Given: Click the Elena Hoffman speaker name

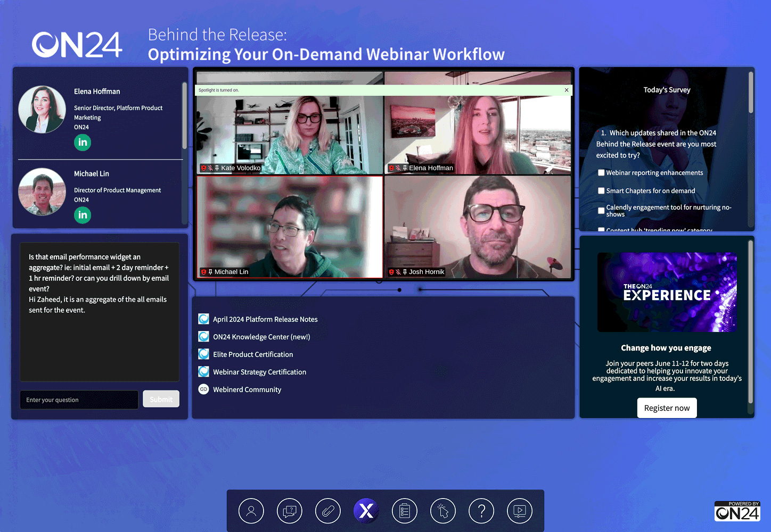Looking at the screenshot, I should (x=97, y=92).
